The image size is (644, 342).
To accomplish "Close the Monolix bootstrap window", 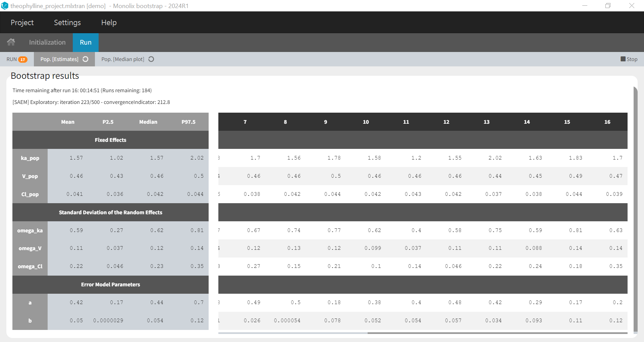I will coord(632,6).
